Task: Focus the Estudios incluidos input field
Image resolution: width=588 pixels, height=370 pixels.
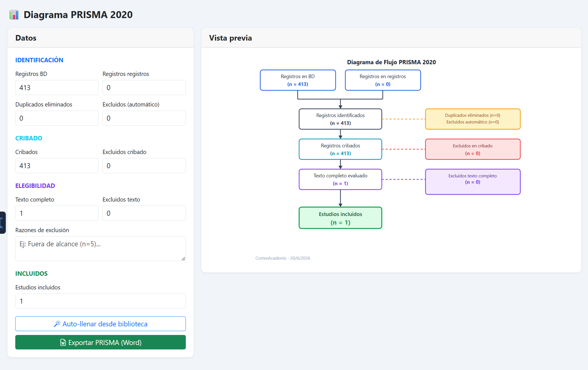Action: (x=100, y=301)
